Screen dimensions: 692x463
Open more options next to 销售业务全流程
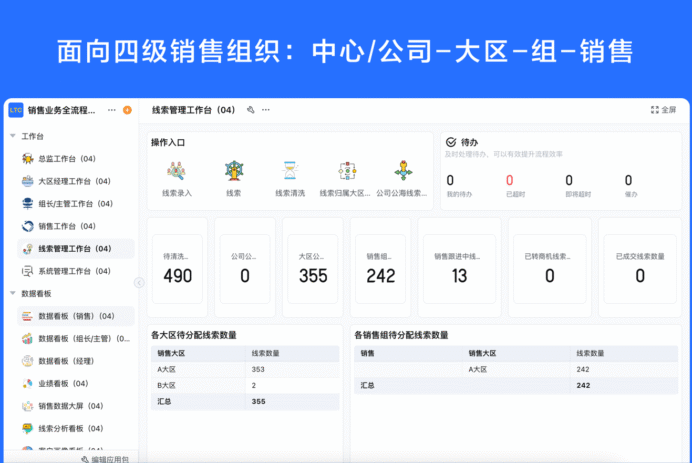112,110
